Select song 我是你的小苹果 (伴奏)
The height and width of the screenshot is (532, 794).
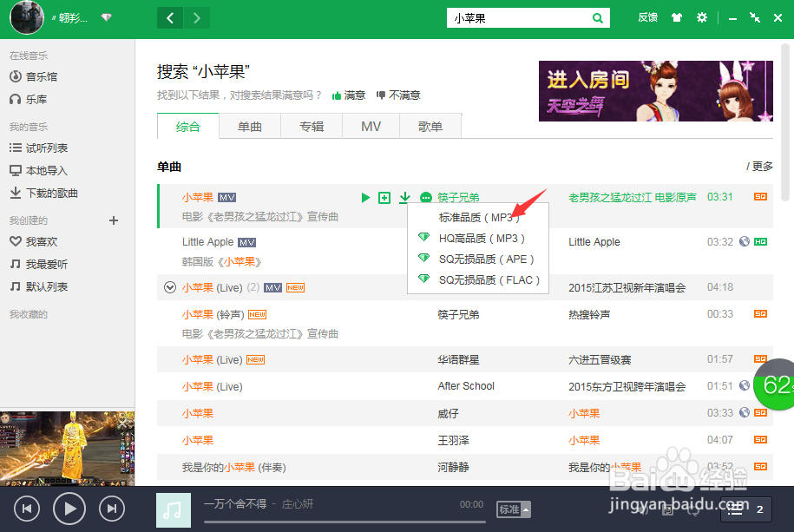point(234,467)
